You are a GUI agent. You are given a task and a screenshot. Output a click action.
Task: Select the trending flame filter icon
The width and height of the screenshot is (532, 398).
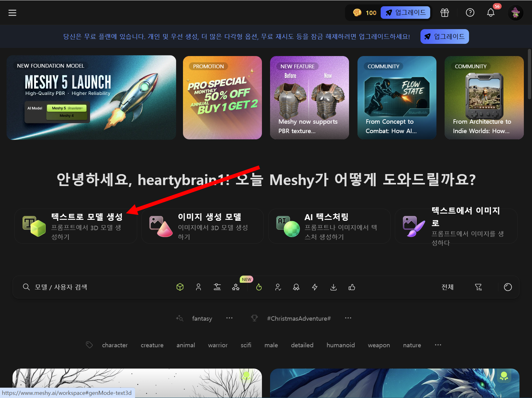[259, 287]
